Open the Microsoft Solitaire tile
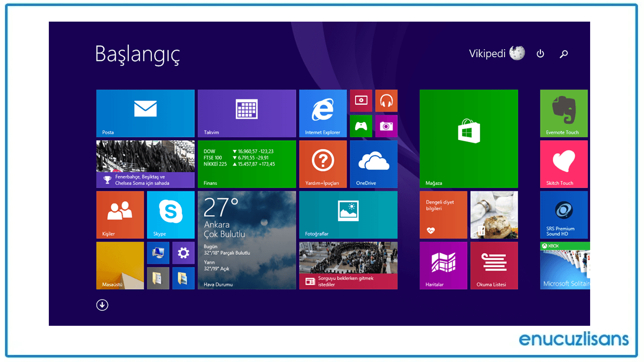Screen dimensions: 644x362 (x=564, y=265)
